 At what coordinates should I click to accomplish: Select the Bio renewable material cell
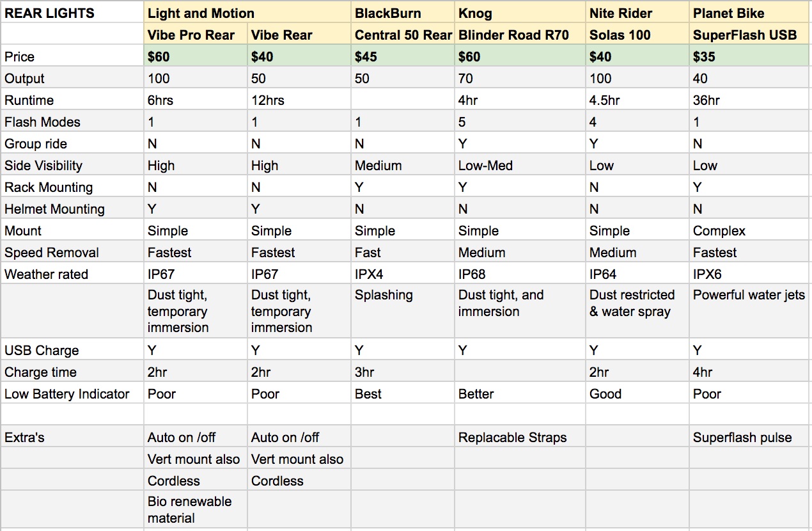tap(190, 509)
